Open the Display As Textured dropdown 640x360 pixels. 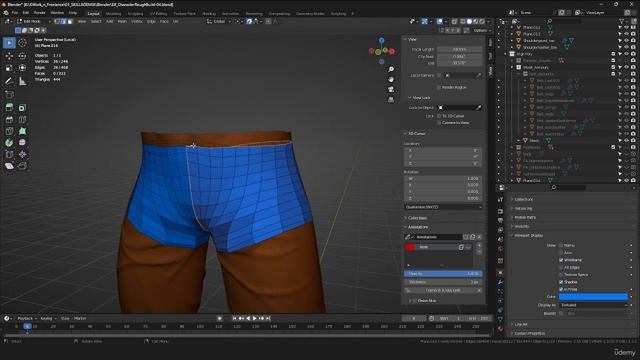coord(593,305)
